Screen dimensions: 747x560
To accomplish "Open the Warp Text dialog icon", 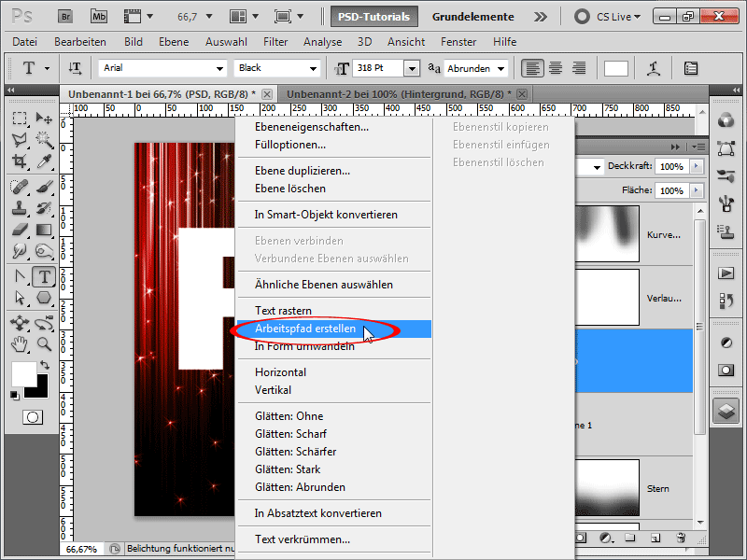I will tap(654, 68).
